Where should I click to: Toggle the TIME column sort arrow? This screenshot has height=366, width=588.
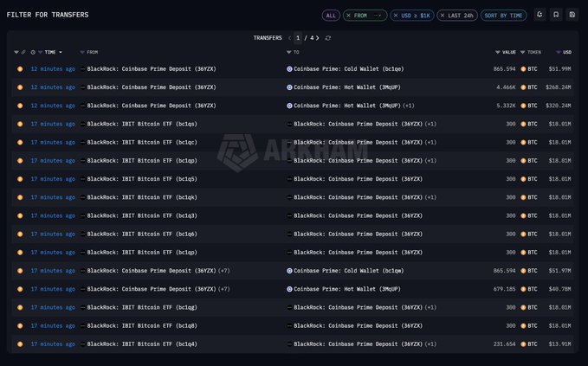(61, 52)
